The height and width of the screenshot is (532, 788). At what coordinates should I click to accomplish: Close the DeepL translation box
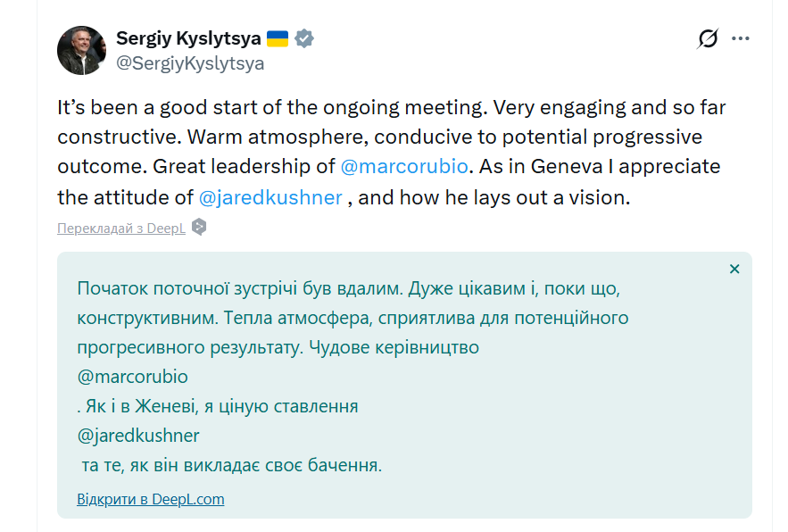tap(734, 269)
